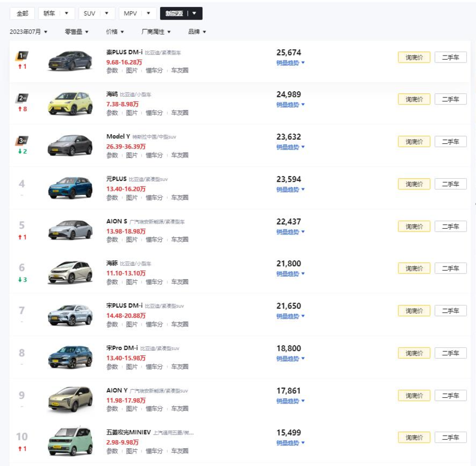476x466 pixels.
Task: Click the 海豚 car thumbnail
Action: click(x=70, y=272)
